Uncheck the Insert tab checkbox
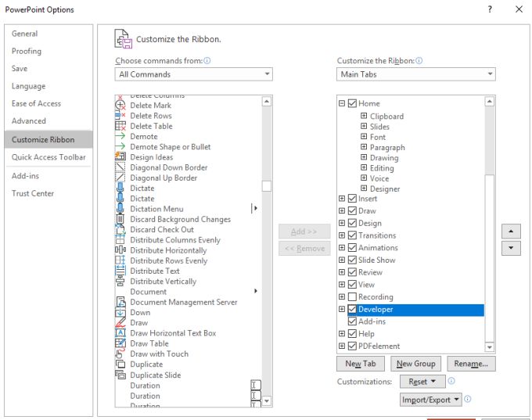This screenshot has height=420, width=532. [x=353, y=199]
